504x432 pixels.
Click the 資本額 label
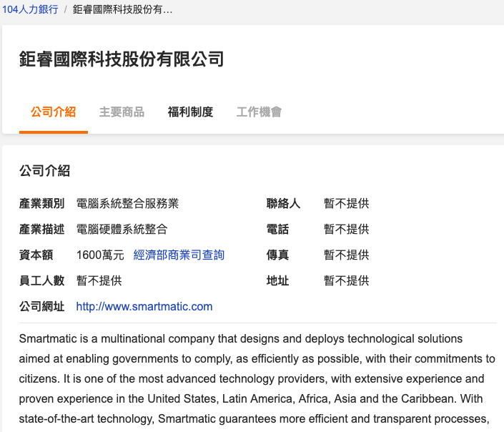[36, 255]
